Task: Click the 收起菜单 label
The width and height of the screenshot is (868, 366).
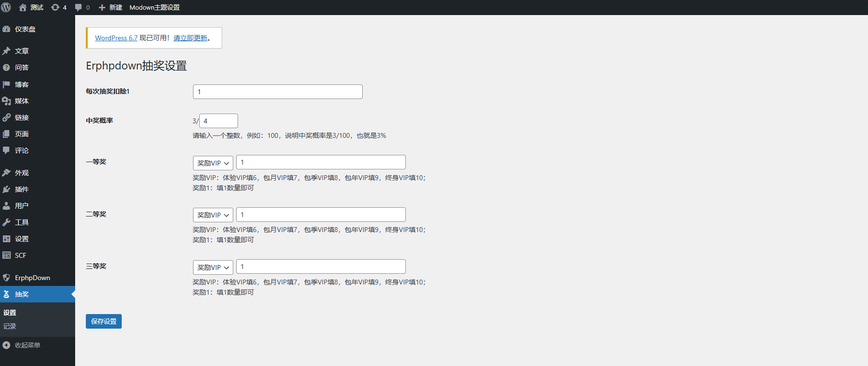Action: point(28,345)
